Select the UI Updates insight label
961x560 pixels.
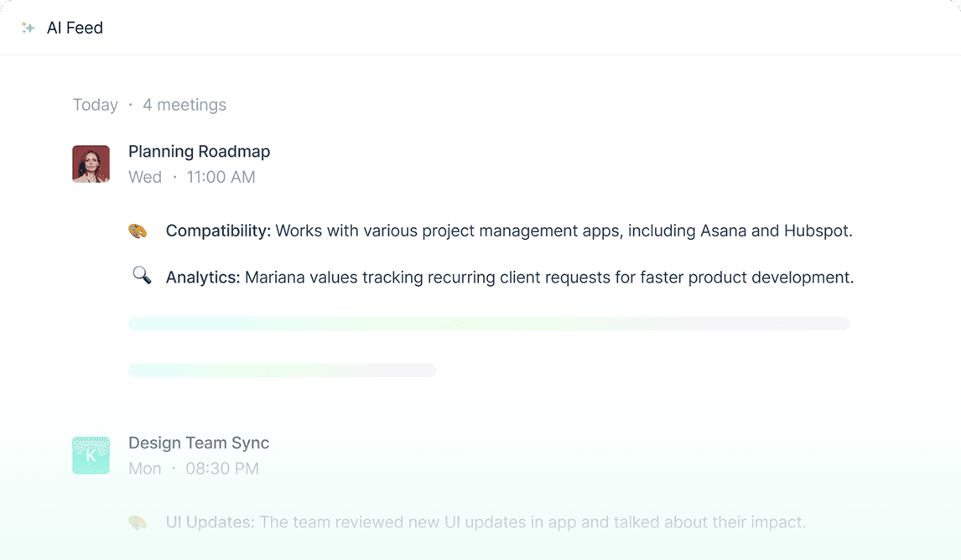210,522
